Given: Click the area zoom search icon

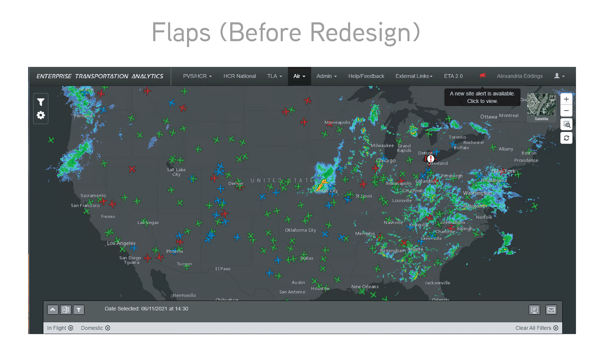Looking at the screenshot, I should [x=566, y=124].
